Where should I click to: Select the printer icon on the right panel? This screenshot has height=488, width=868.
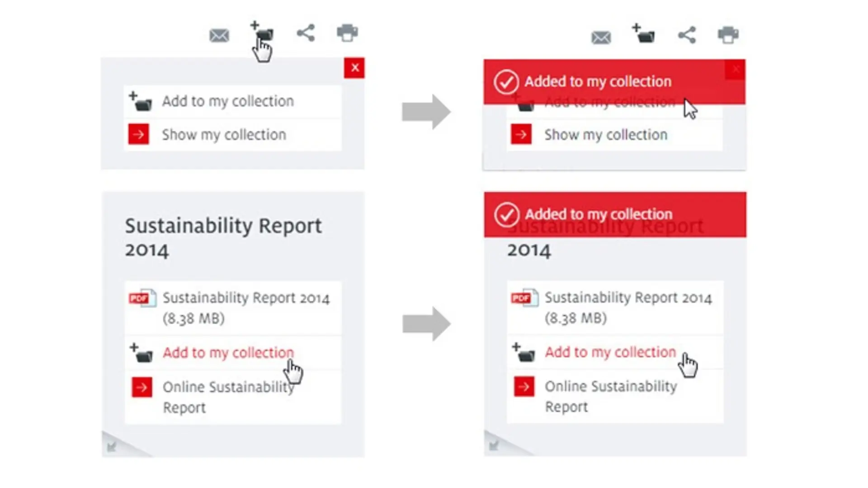(x=728, y=35)
